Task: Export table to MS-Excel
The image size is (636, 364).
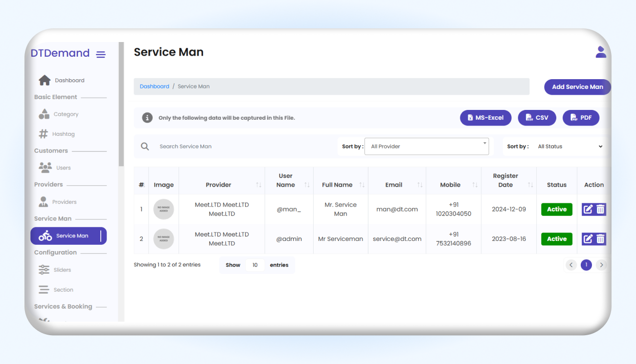Action: (485, 118)
